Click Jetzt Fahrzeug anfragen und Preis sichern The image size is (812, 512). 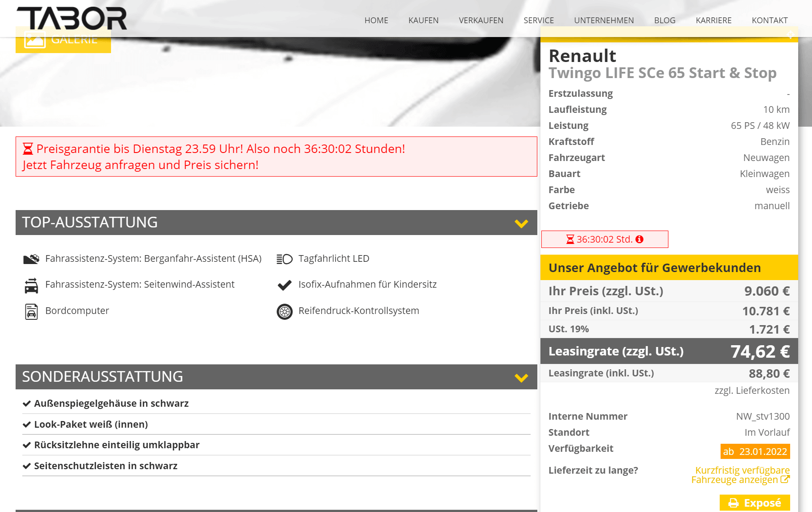point(140,165)
